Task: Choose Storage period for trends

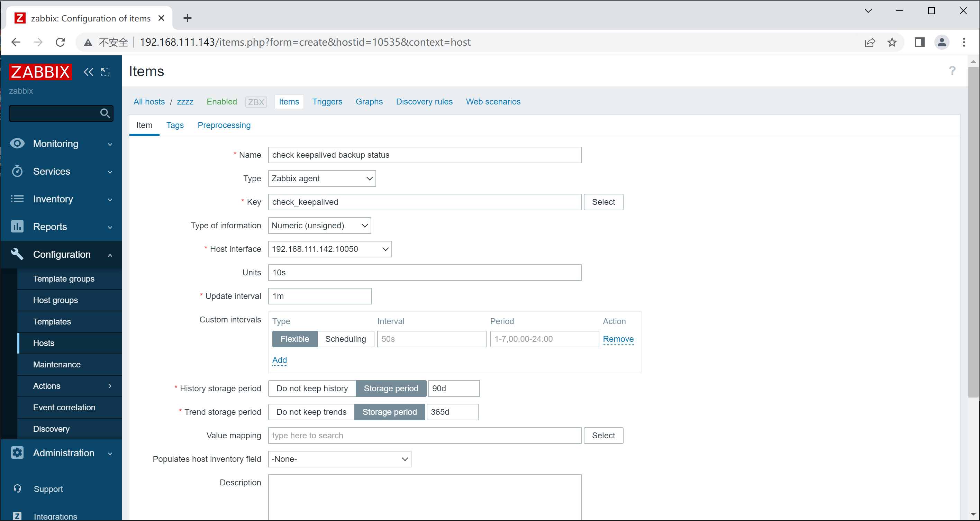Action: [390, 412]
